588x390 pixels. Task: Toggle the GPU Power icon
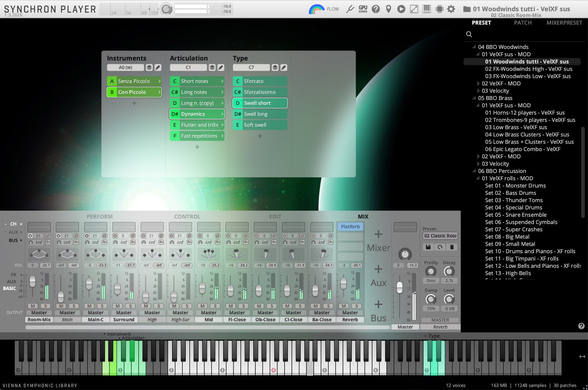(363, 9)
